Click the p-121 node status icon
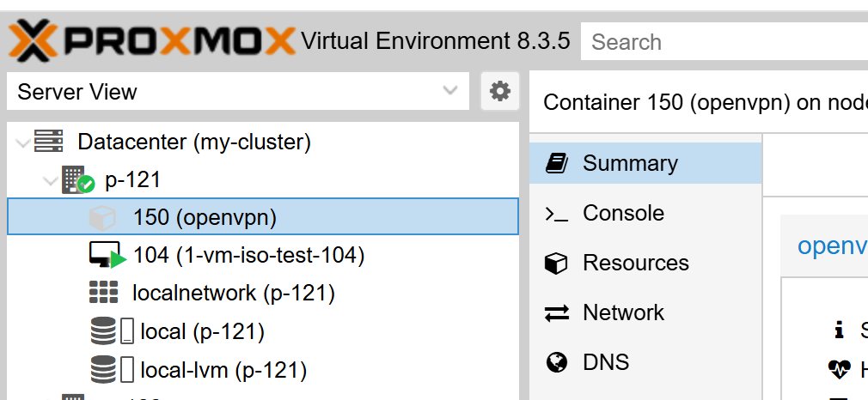 click(x=77, y=179)
